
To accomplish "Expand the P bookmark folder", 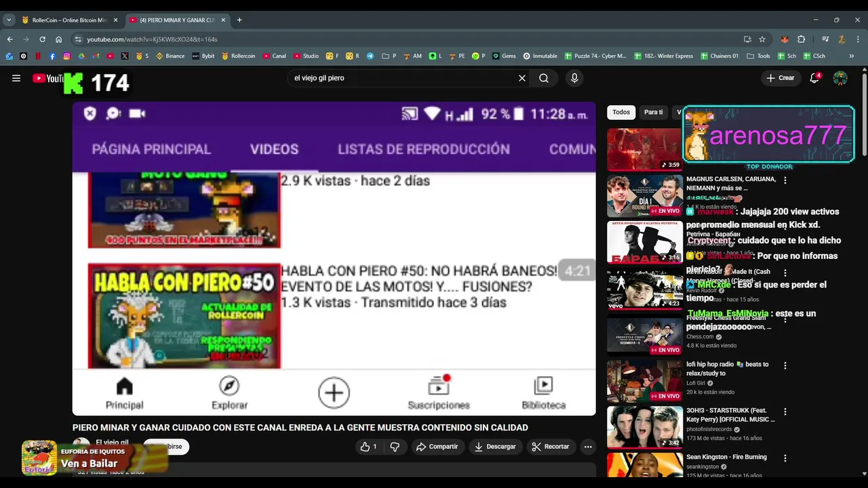I will tap(389, 56).
